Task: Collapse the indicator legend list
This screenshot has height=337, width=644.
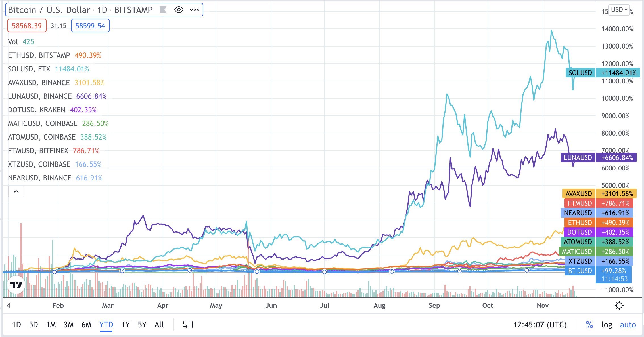Action: (16, 191)
